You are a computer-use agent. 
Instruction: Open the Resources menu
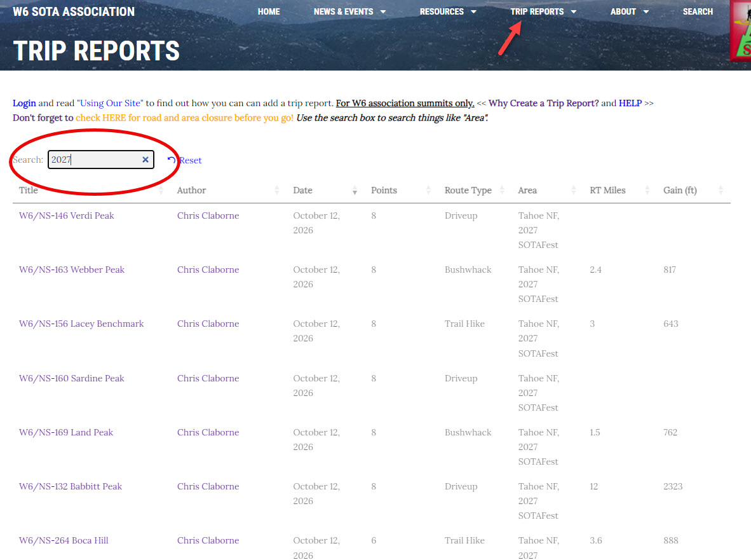[x=442, y=11]
